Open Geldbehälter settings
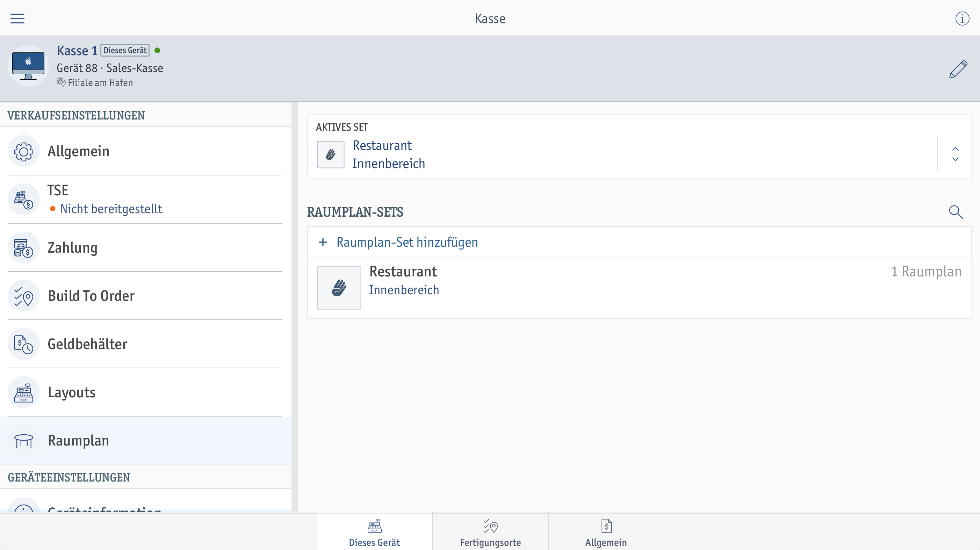This screenshot has height=550, width=980. 145,344
